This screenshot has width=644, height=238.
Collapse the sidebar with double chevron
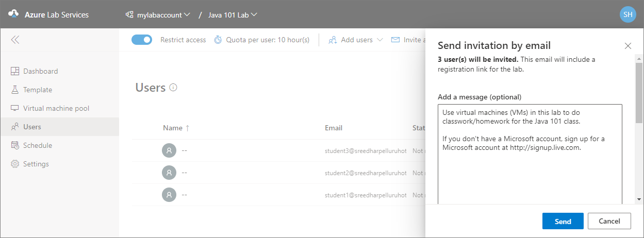click(x=15, y=40)
